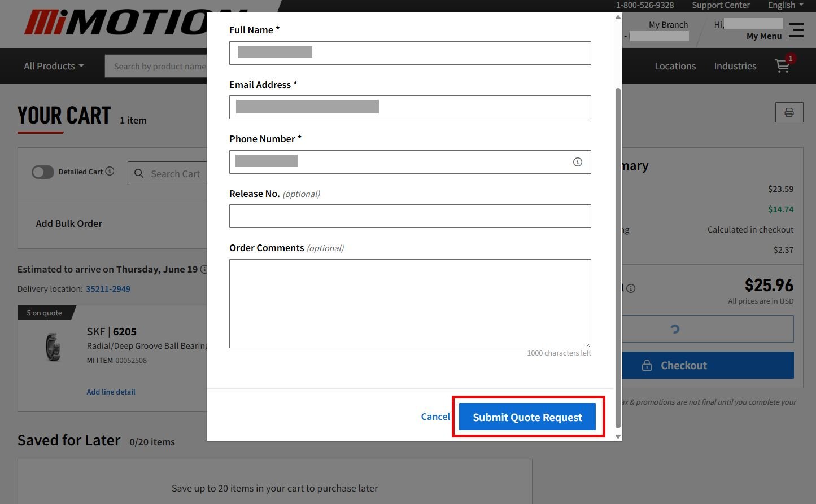Open the Locations menu item
816x504 pixels.
pyautogui.click(x=675, y=66)
